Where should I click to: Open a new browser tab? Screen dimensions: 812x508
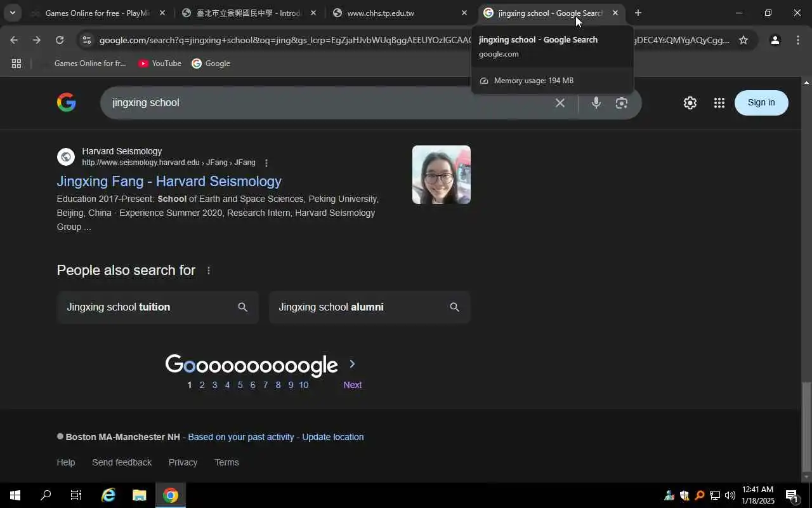[x=638, y=13]
